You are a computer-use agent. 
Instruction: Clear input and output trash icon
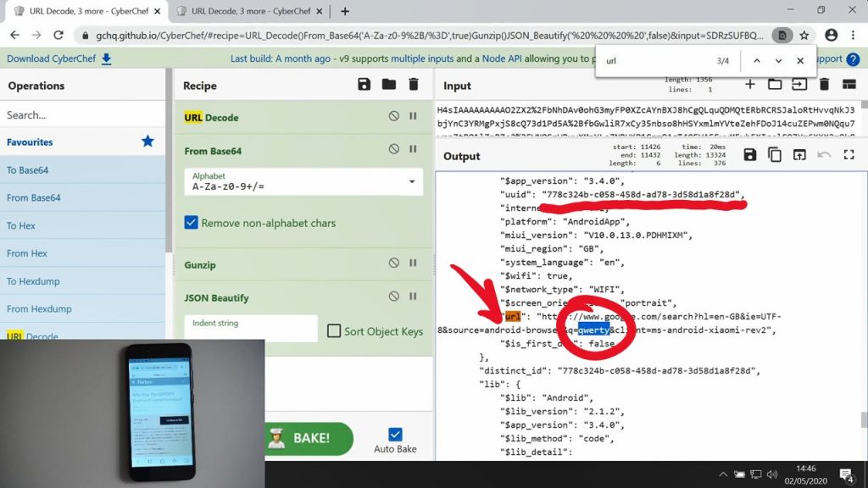coord(824,84)
